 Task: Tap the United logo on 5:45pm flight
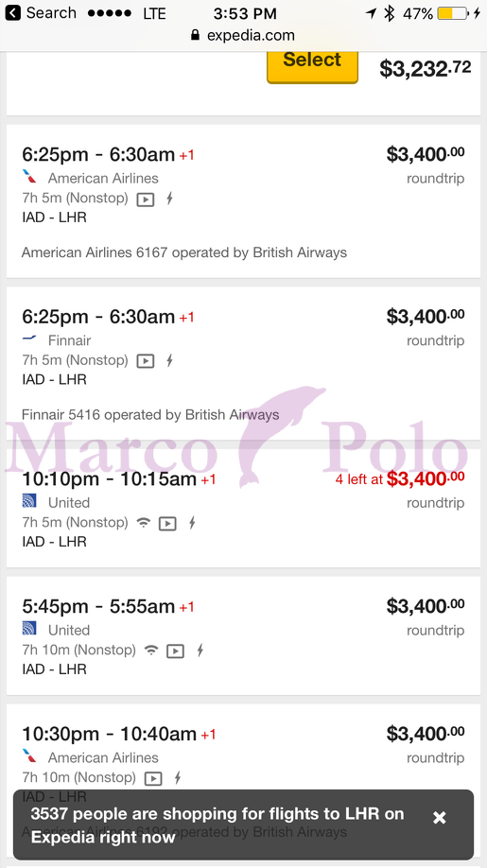pyautogui.click(x=29, y=628)
